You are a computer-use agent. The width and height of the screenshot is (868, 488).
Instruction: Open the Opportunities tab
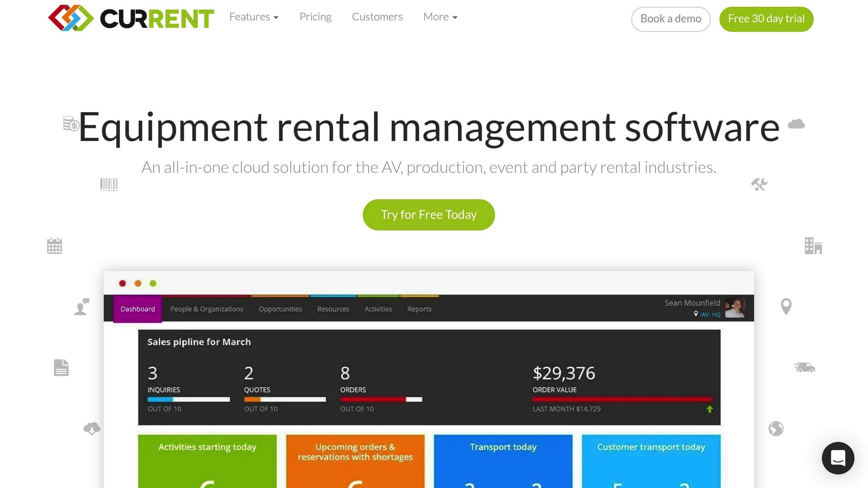pyautogui.click(x=280, y=309)
